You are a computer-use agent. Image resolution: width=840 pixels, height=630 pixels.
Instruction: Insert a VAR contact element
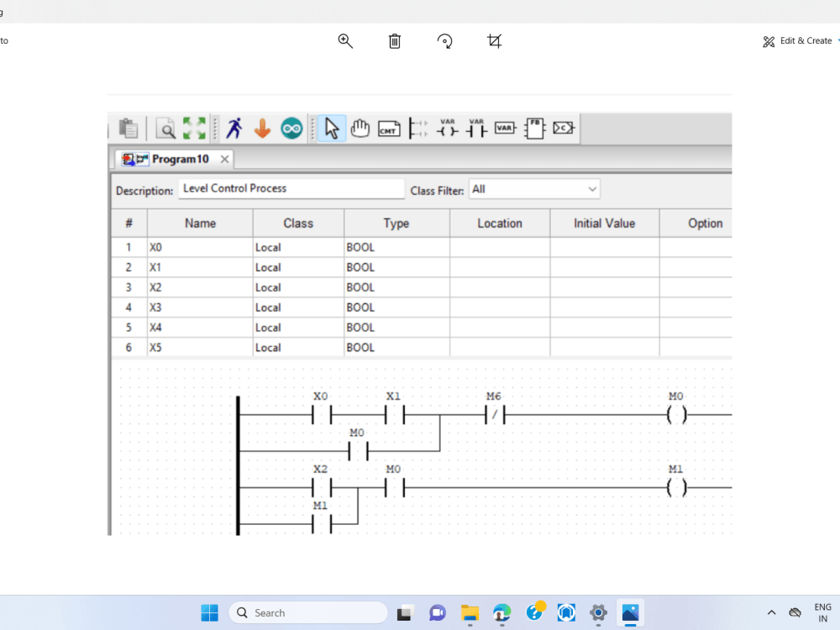pos(475,129)
